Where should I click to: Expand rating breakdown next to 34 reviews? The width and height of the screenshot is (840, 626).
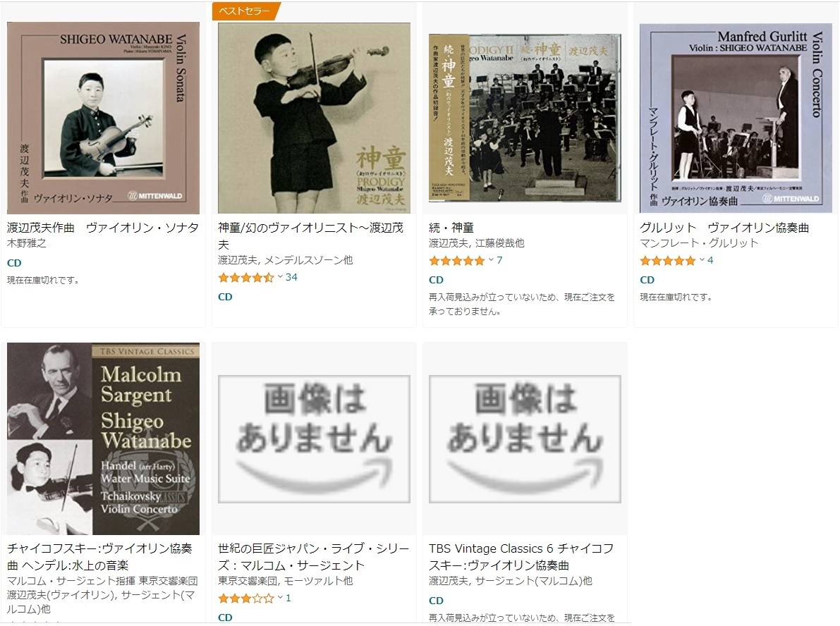pos(279,277)
